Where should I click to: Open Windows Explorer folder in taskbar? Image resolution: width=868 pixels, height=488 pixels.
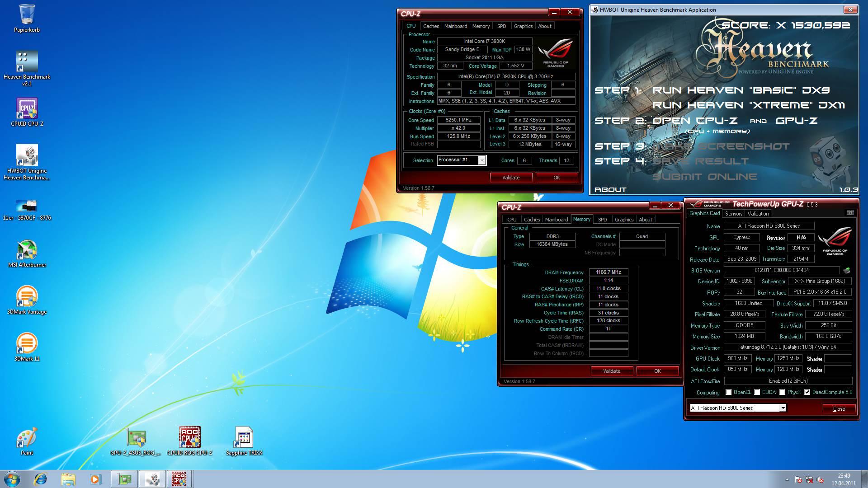(68, 479)
